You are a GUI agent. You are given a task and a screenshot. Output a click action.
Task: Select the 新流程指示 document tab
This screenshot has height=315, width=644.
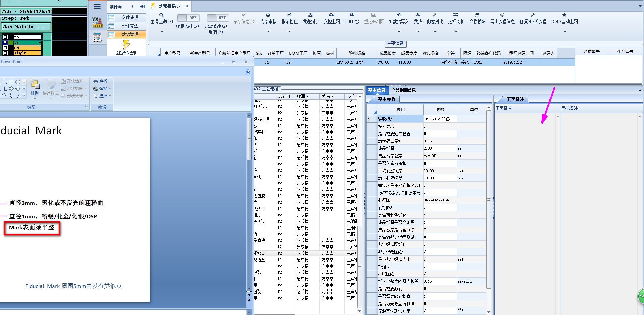coord(169,6)
